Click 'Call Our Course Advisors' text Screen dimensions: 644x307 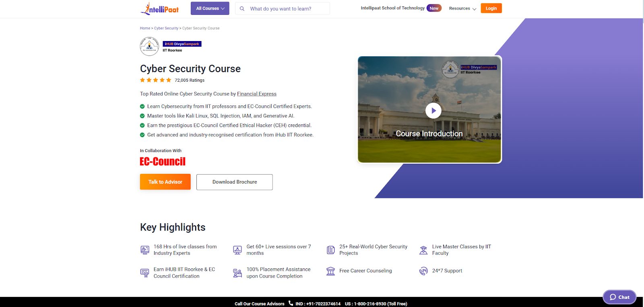[260, 304]
